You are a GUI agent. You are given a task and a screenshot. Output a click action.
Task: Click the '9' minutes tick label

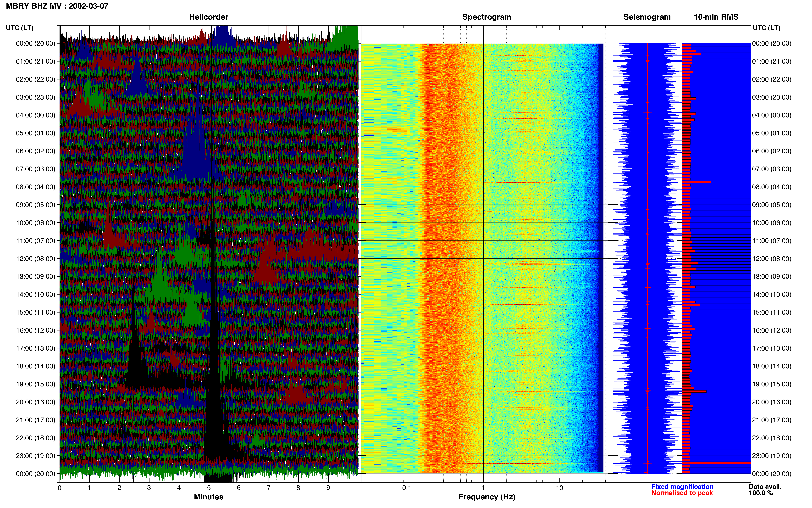point(328,488)
